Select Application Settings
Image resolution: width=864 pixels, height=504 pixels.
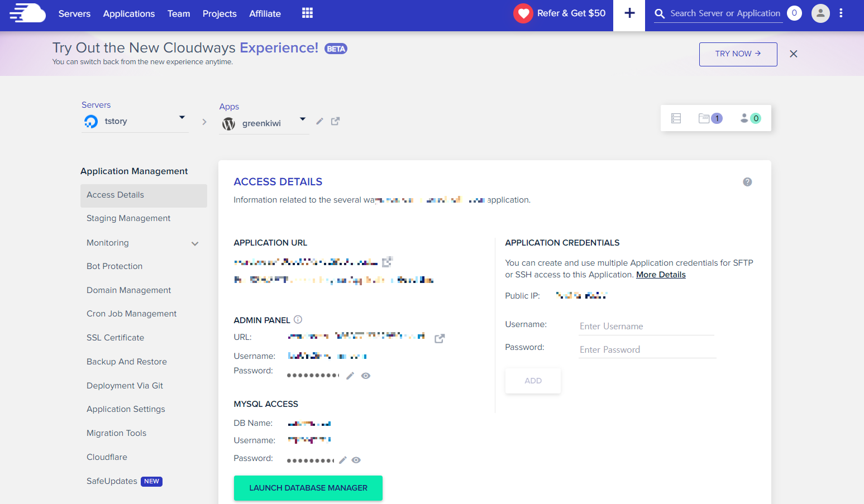(126, 409)
